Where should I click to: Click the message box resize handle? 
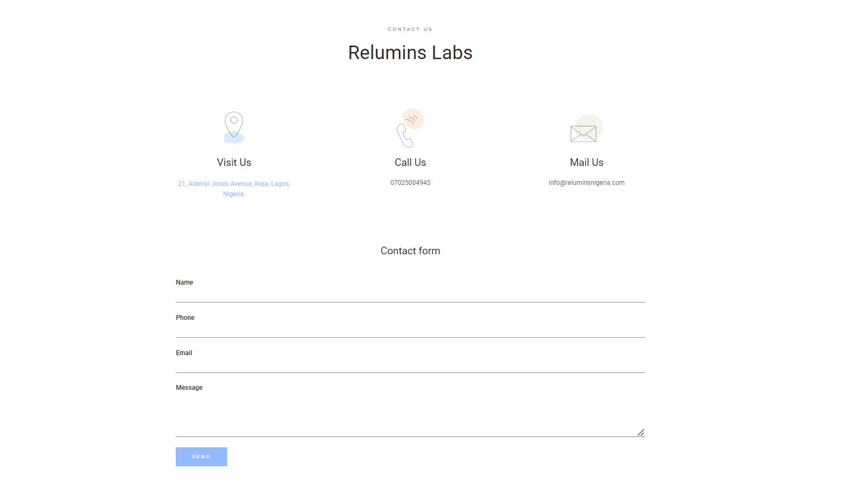tap(641, 432)
